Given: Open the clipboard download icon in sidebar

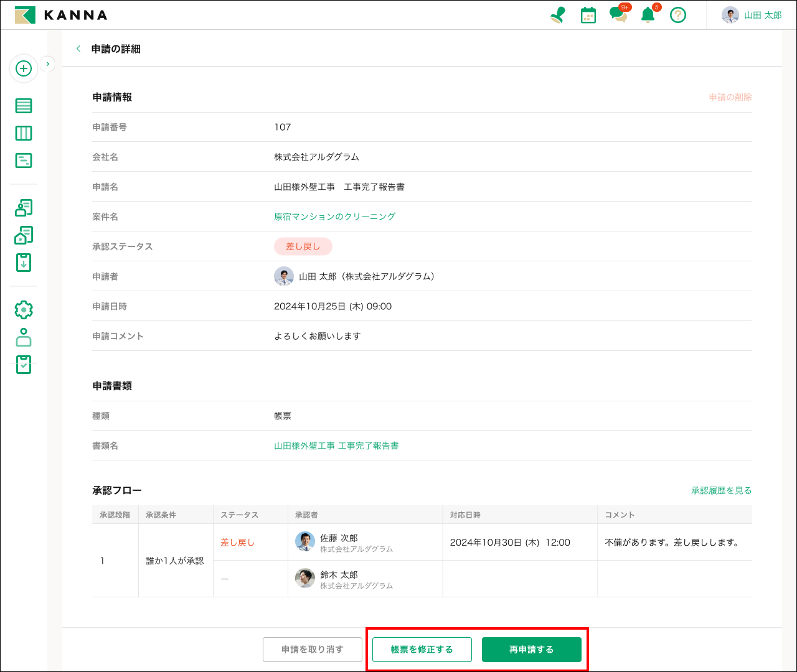Looking at the screenshot, I should click(x=24, y=263).
